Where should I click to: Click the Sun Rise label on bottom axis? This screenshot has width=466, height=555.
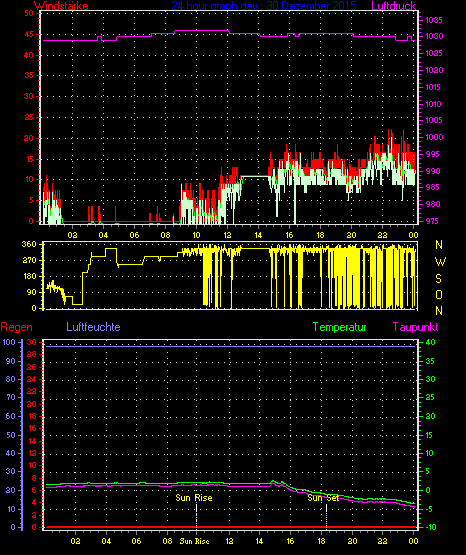[194, 541]
